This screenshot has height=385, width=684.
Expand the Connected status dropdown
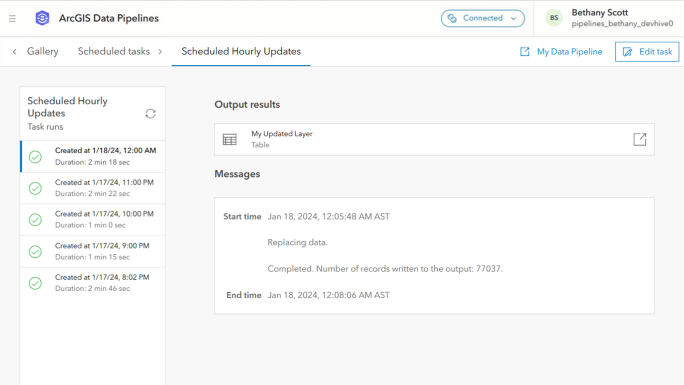pyautogui.click(x=482, y=18)
